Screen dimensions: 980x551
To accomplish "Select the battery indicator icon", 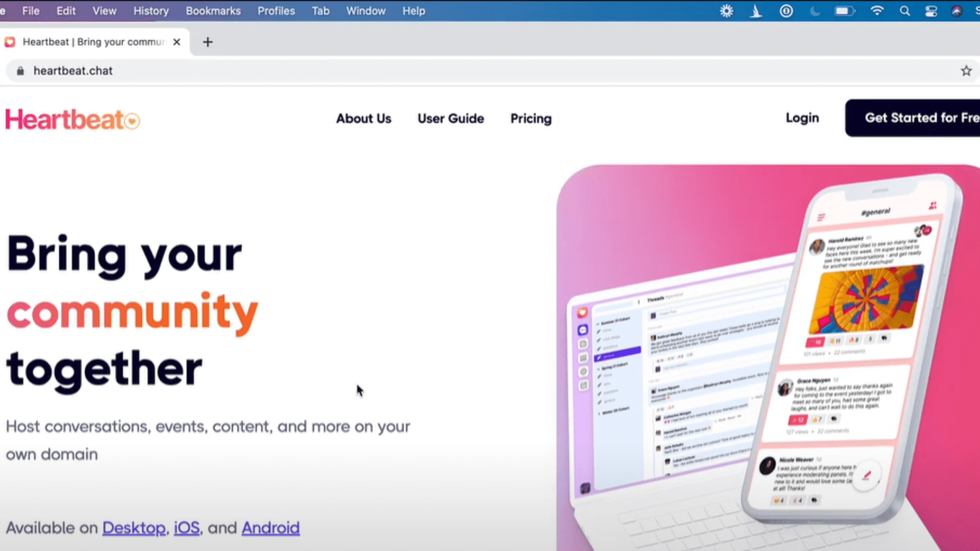I will (x=845, y=11).
